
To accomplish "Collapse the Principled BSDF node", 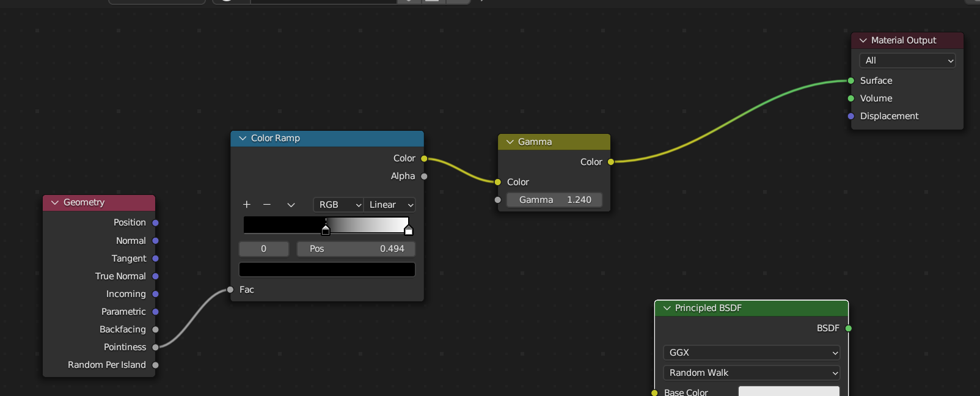I will coord(667,308).
